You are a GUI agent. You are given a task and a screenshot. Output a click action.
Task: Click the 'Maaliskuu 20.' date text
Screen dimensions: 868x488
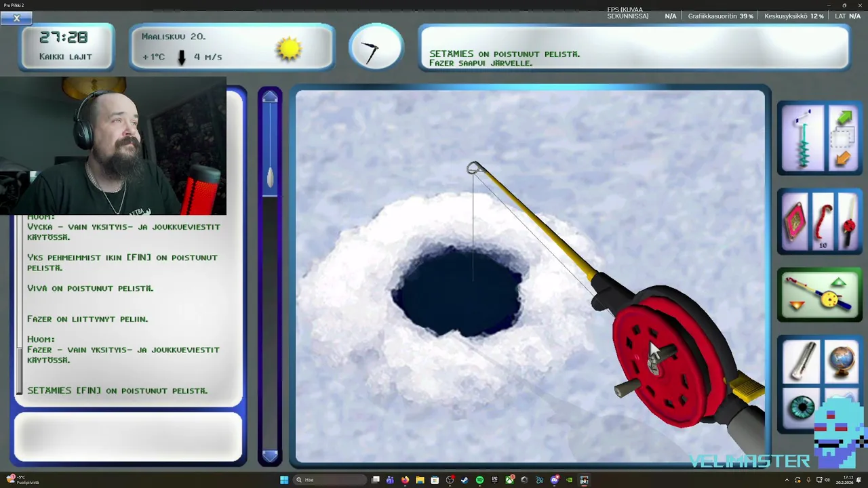point(174,37)
